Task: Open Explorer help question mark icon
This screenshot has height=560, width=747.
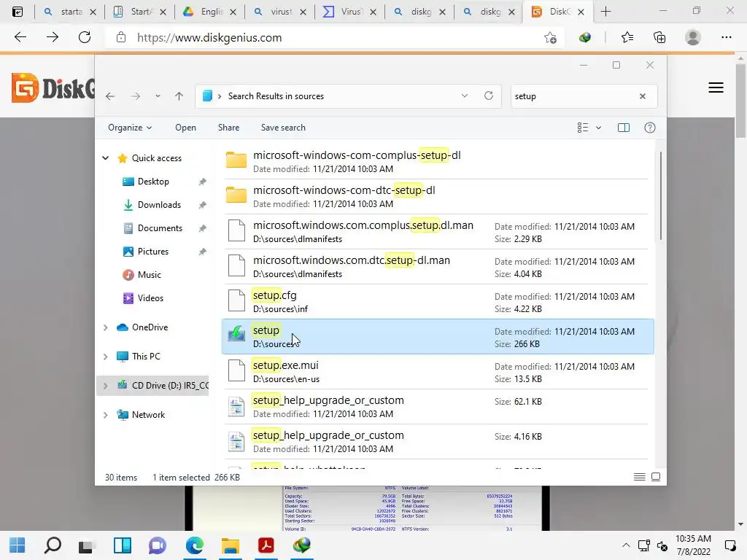Action: tap(650, 128)
